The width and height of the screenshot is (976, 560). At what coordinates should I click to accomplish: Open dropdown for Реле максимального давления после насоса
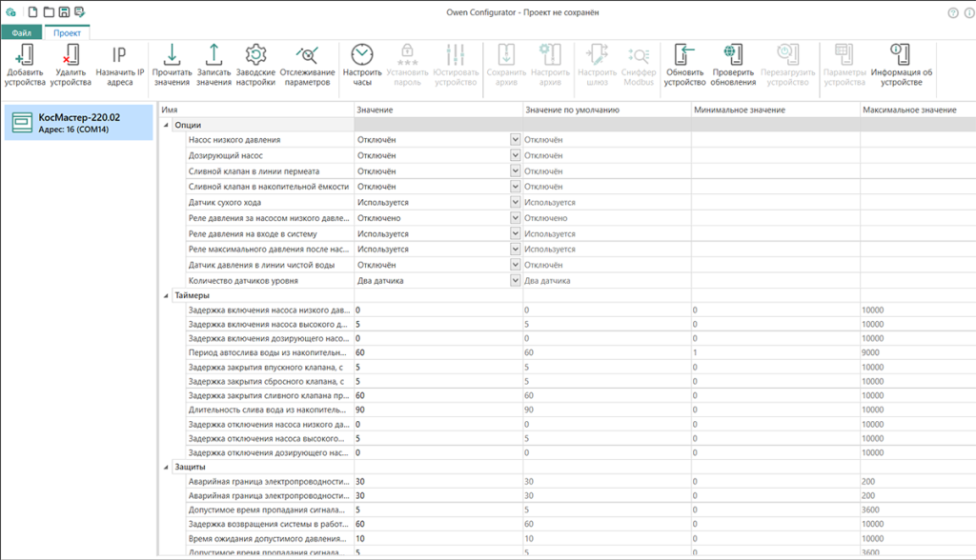pos(515,249)
